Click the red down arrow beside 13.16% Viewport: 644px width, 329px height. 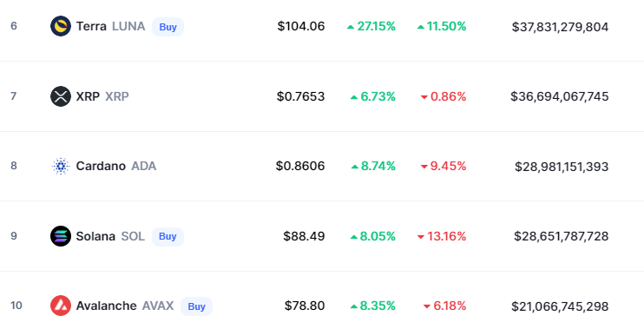click(421, 237)
